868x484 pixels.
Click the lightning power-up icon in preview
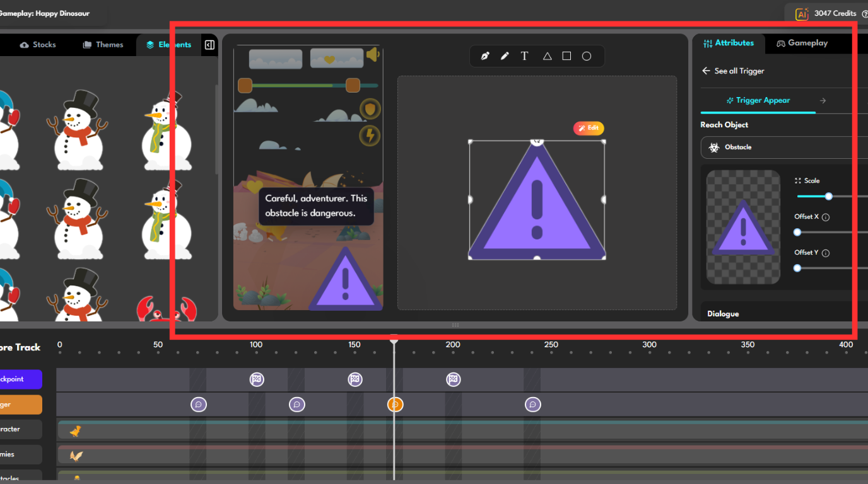click(x=370, y=135)
